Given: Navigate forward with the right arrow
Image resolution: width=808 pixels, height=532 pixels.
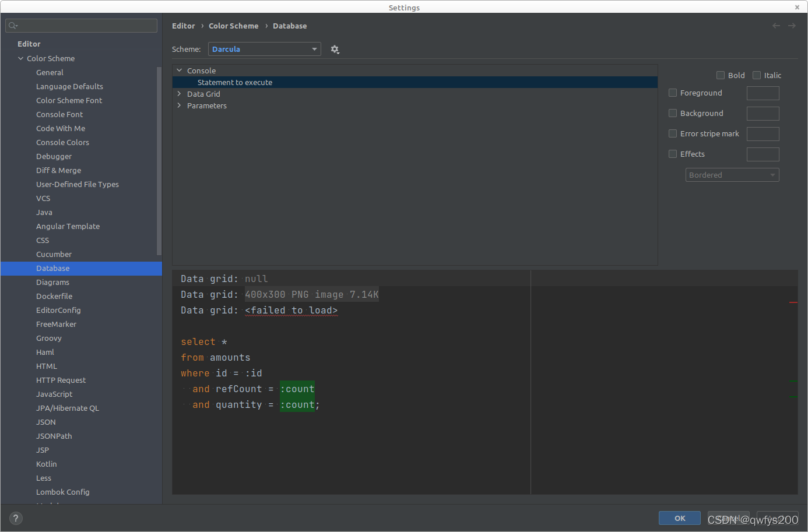Looking at the screenshot, I should [x=792, y=26].
